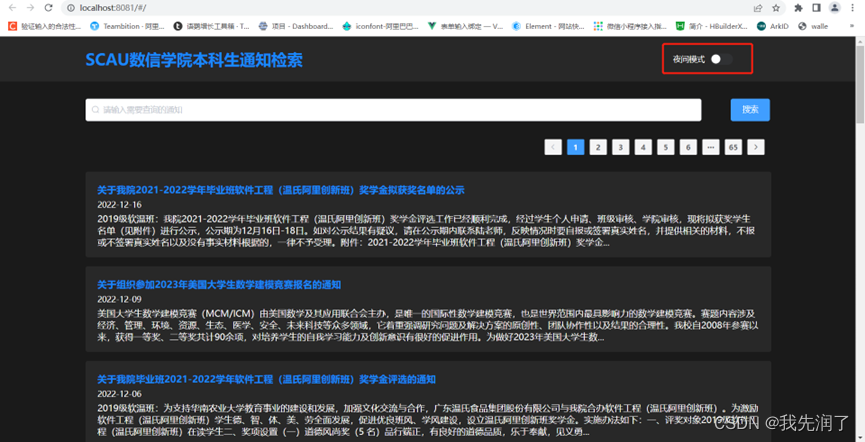This screenshot has height=442, width=865.
Task: Go to next page in pagination
Action: pyautogui.click(x=756, y=147)
